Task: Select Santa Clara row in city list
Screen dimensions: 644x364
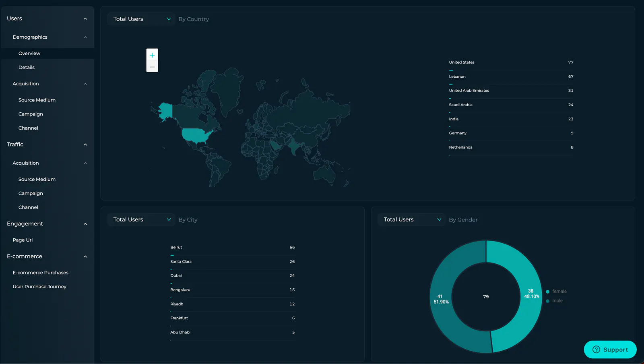Action: (x=233, y=262)
